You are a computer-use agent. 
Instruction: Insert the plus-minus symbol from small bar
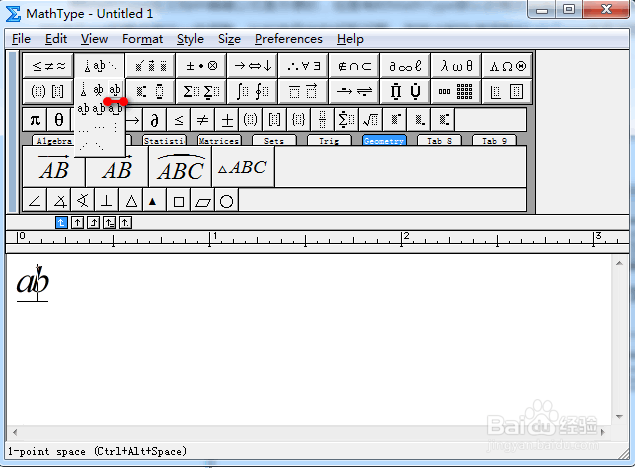(x=227, y=120)
